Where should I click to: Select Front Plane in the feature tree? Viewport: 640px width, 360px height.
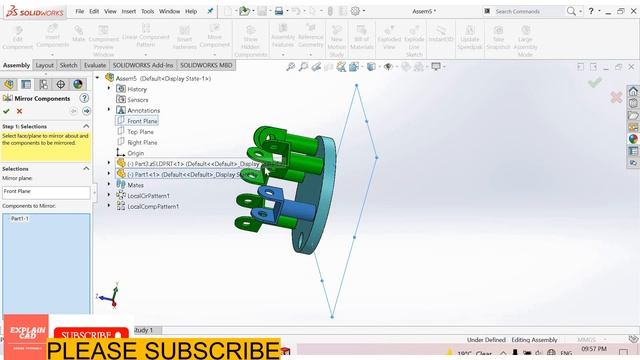[x=142, y=121]
